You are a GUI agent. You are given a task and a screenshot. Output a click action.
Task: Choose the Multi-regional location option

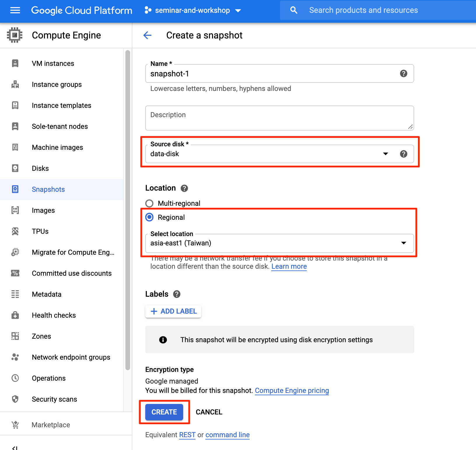[x=149, y=203]
